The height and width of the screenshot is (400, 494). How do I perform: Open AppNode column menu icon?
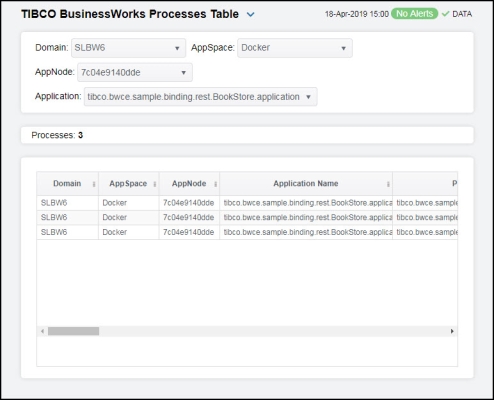pos(215,184)
